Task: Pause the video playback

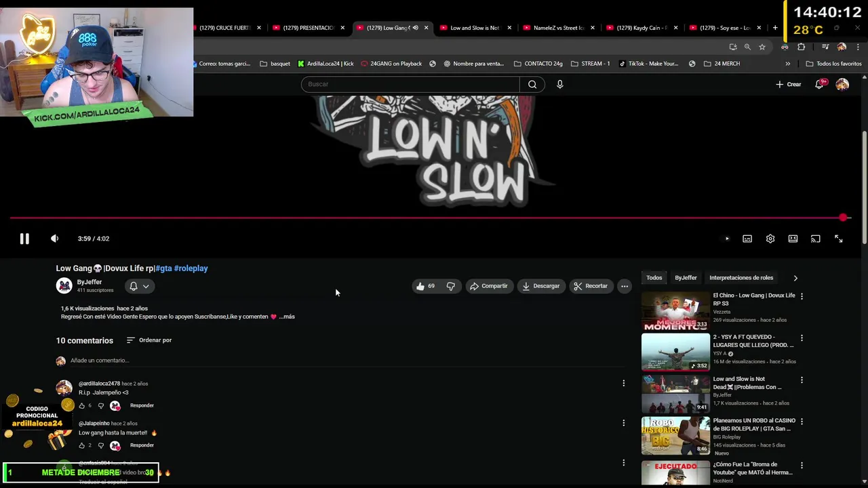Action: (24, 239)
